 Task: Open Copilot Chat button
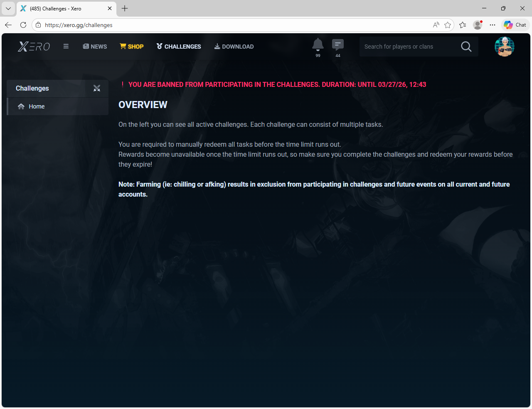[515, 25]
